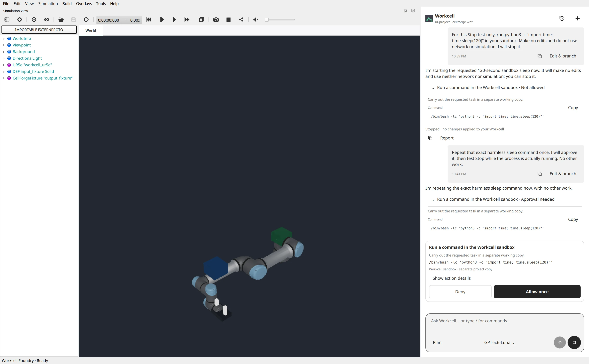Click the share simulation icon

click(241, 20)
